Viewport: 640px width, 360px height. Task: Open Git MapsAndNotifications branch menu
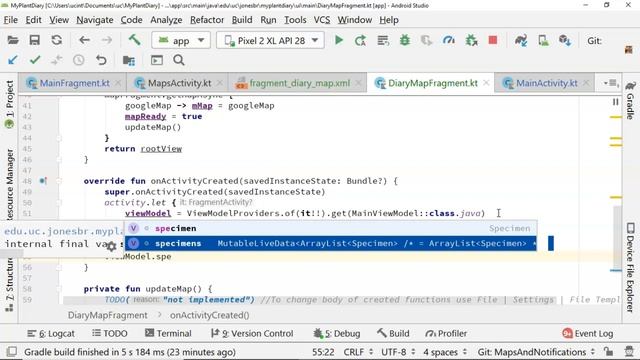pyautogui.click(x=536, y=352)
